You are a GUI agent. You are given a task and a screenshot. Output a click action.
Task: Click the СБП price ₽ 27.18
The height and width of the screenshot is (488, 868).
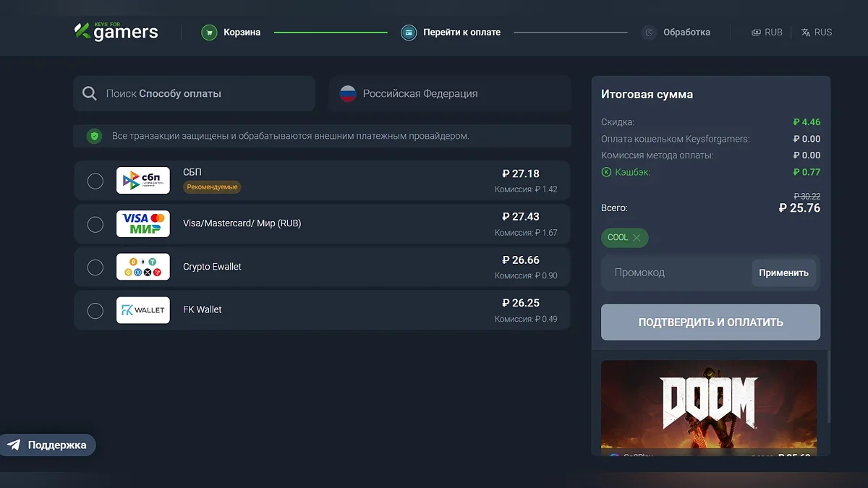pyautogui.click(x=521, y=174)
